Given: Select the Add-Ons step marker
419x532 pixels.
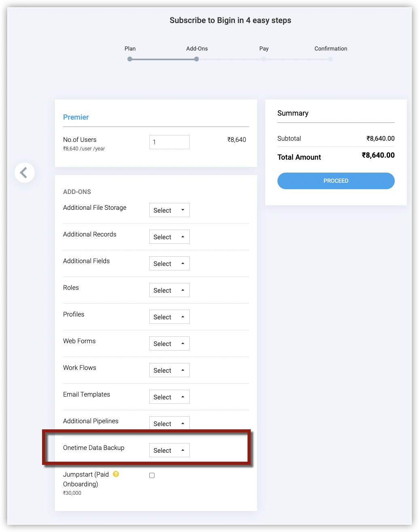Looking at the screenshot, I should pos(197,59).
